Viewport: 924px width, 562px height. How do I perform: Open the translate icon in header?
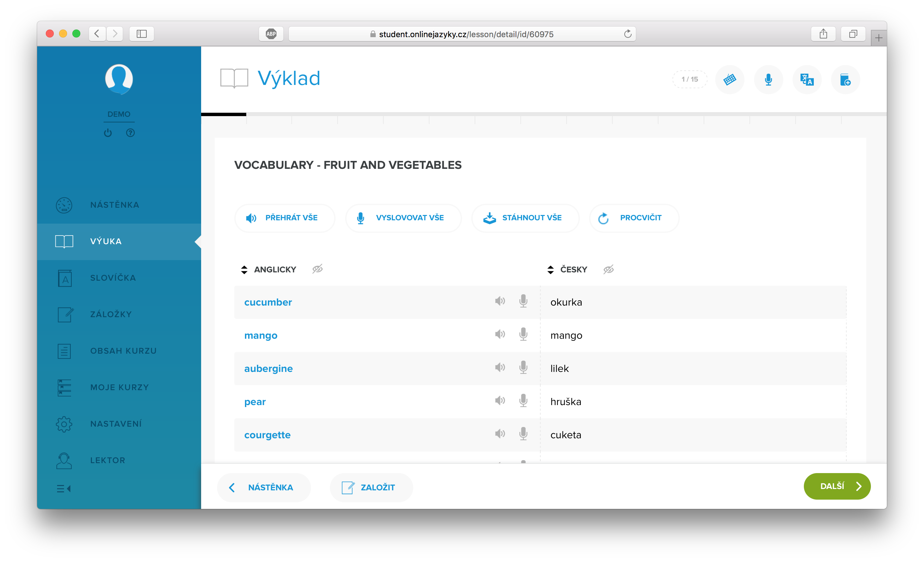point(807,79)
